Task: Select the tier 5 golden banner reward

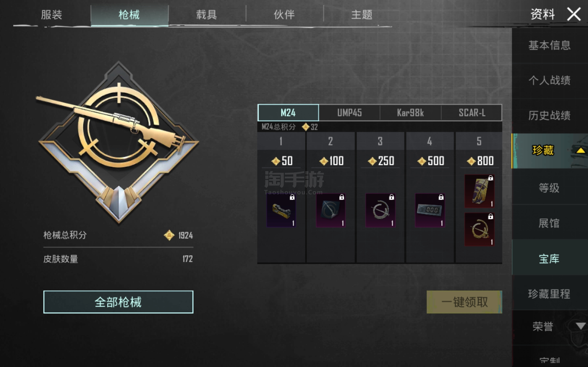Action: click(479, 191)
